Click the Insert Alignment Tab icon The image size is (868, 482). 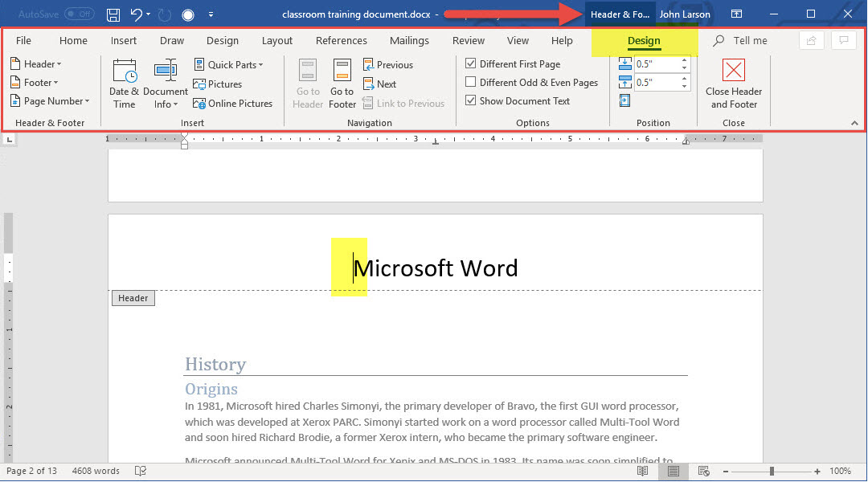[x=625, y=100]
